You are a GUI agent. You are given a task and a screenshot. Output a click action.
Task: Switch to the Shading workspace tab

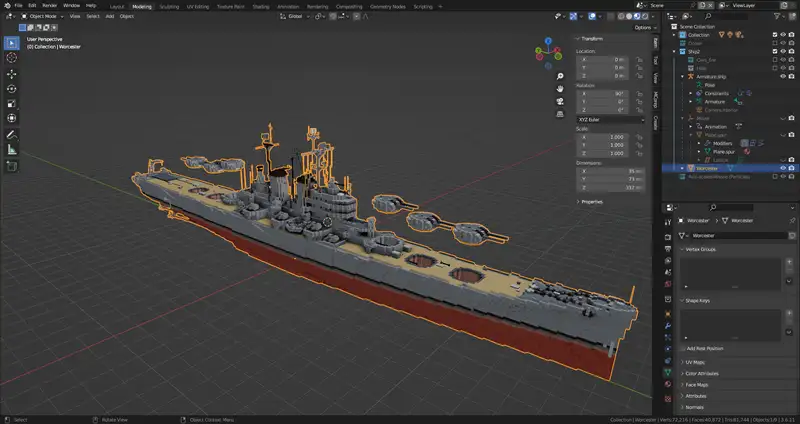click(x=261, y=7)
